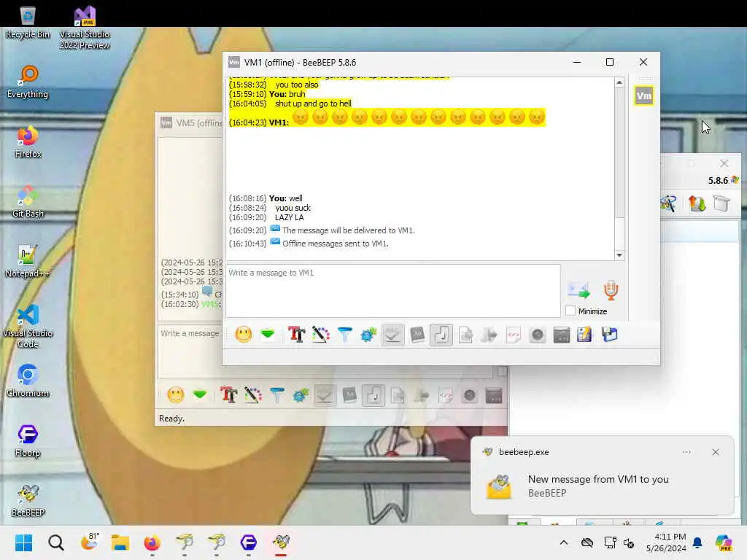The width and height of the screenshot is (747, 560).
Task: Open Git Bash desktop shortcut
Action: pos(28,201)
